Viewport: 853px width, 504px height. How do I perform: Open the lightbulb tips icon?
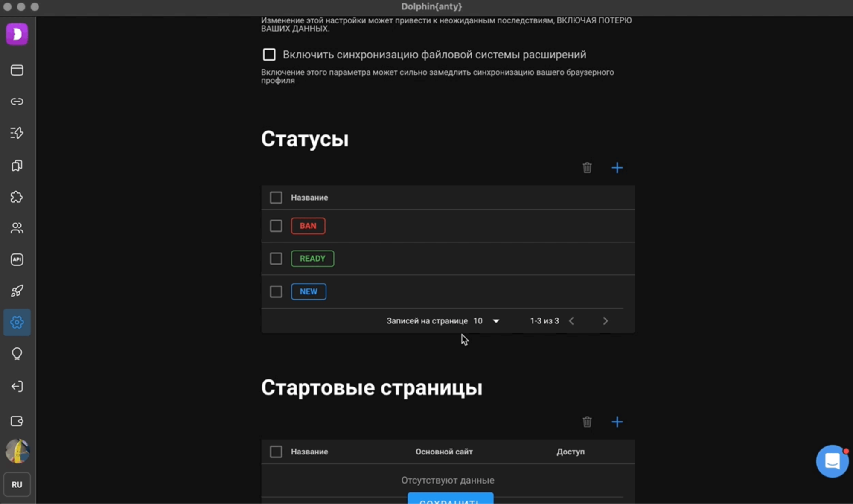click(17, 354)
